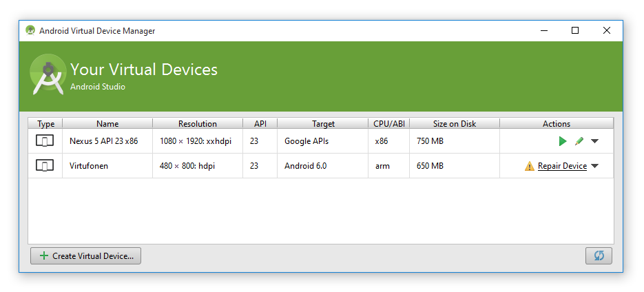The width and height of the screenshot is (644, 292).
Task: Minimize the AVD Manager window
Action: click(x=544, y=30)
